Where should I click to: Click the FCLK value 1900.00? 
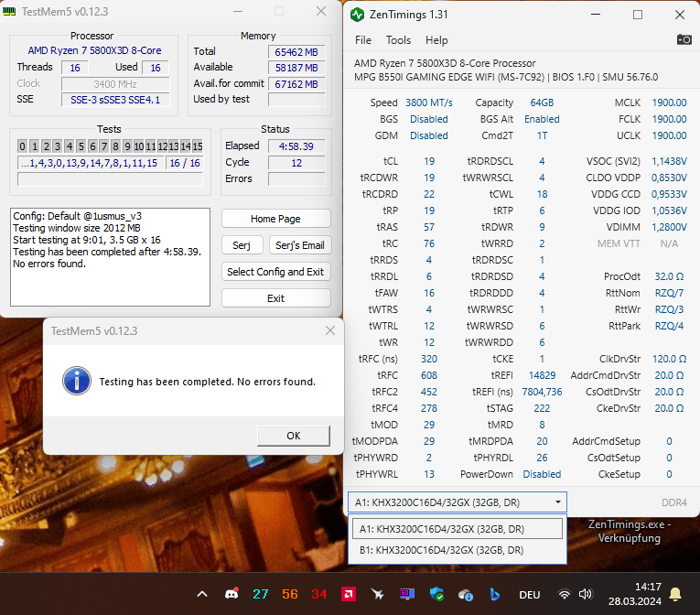click(x=669, y=119)
